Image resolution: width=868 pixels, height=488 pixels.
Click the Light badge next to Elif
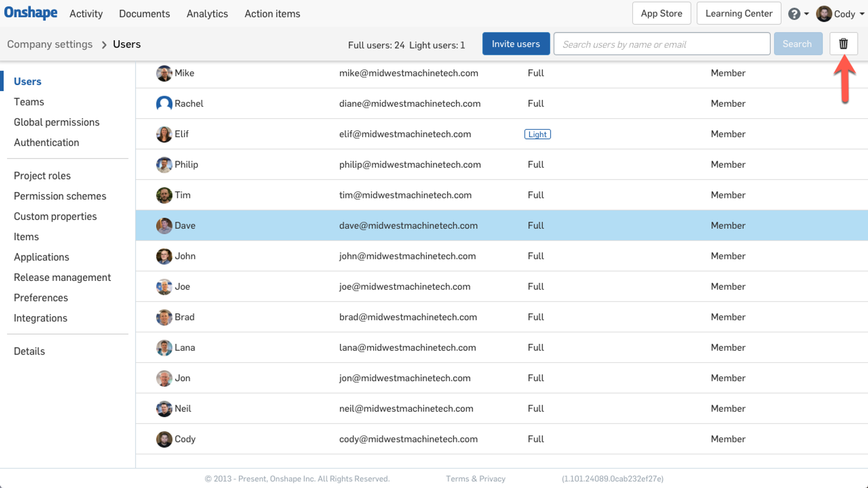coord(537,134)
